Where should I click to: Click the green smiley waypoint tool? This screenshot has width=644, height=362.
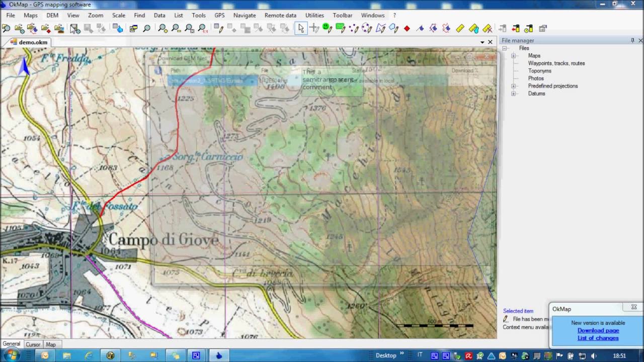coord(327,28)
